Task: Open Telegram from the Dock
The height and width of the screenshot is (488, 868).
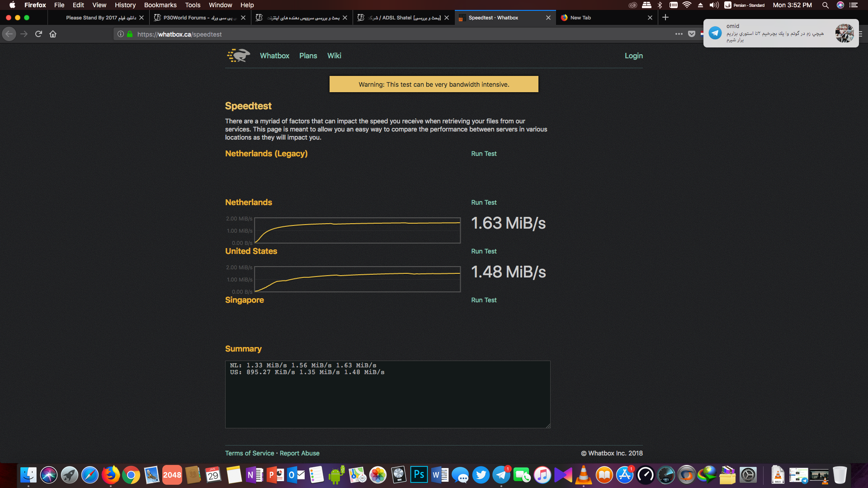Action: tap(502, 475)
